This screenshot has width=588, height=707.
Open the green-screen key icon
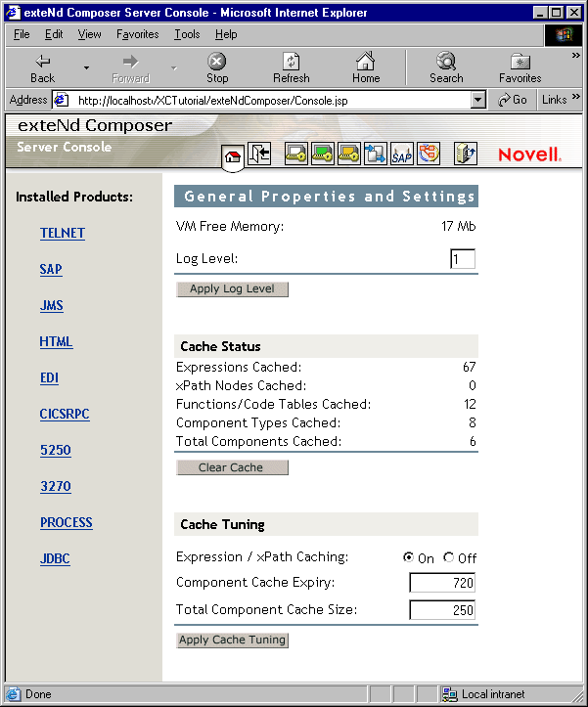[x=322, y=154]
